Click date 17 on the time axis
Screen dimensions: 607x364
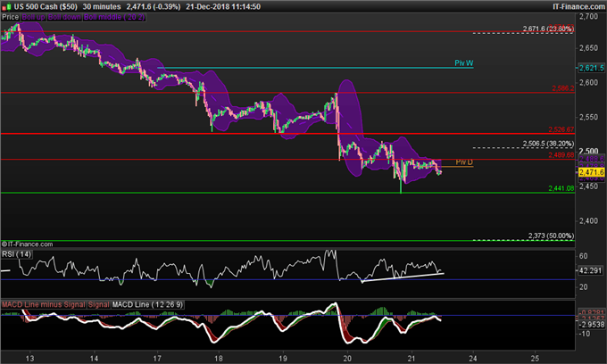click(157, 358)
